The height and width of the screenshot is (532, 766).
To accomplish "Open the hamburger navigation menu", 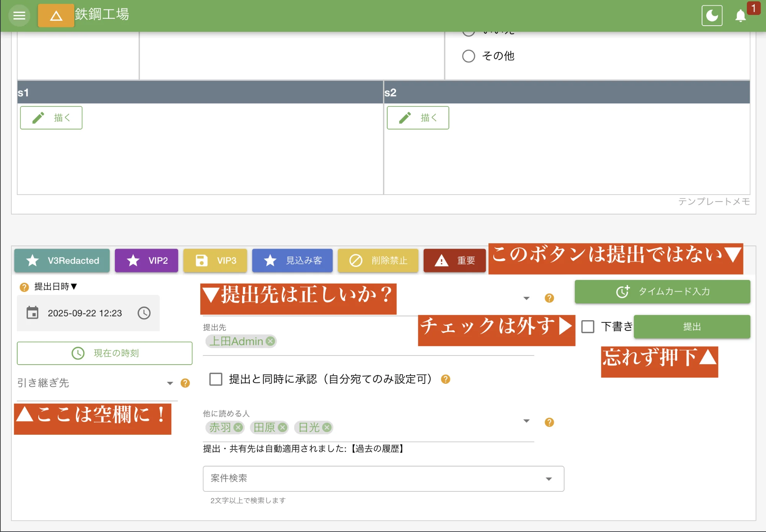I will click(19, 16).
